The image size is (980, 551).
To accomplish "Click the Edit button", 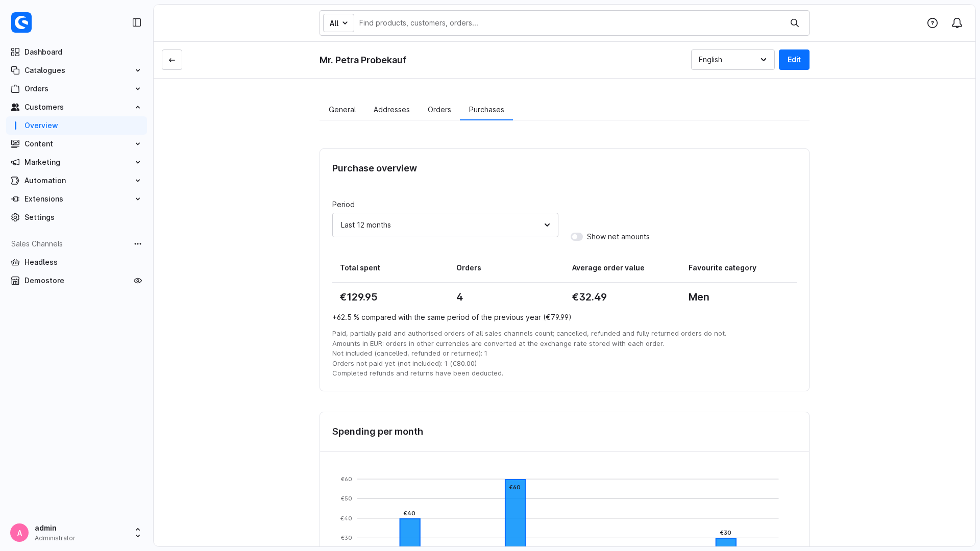I will point(794,60).
